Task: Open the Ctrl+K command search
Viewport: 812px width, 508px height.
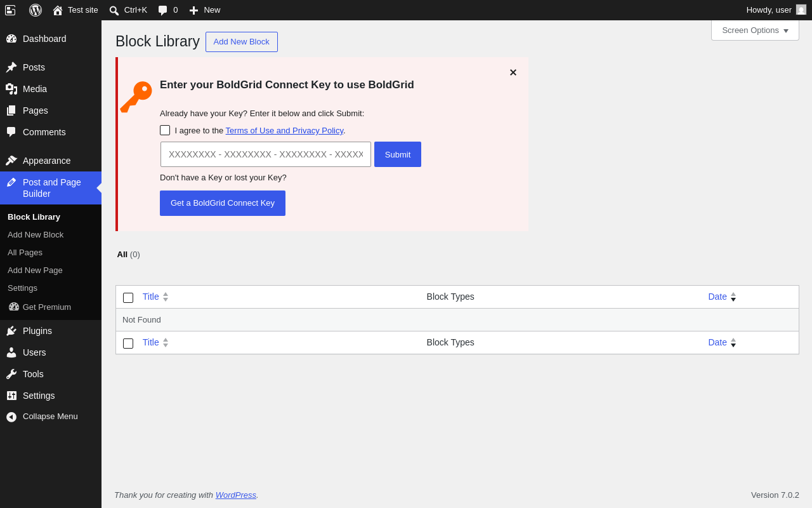Action: (128, 10)
